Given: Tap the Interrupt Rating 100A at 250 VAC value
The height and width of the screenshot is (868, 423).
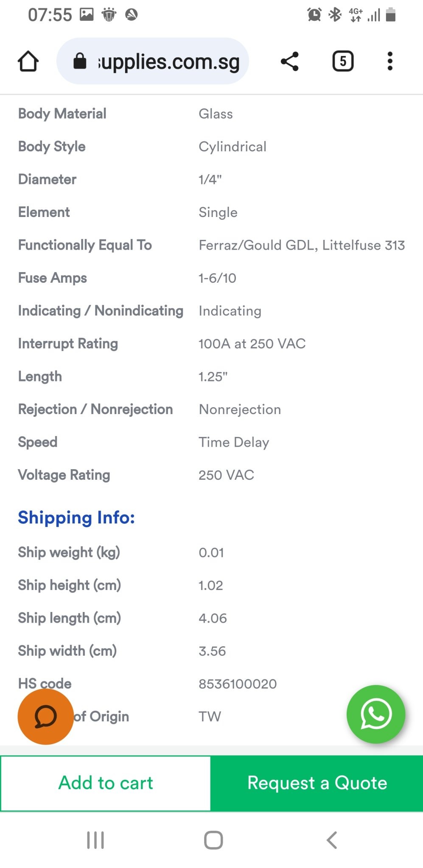Looking at the screenshot, I should (x=252, y=344).
